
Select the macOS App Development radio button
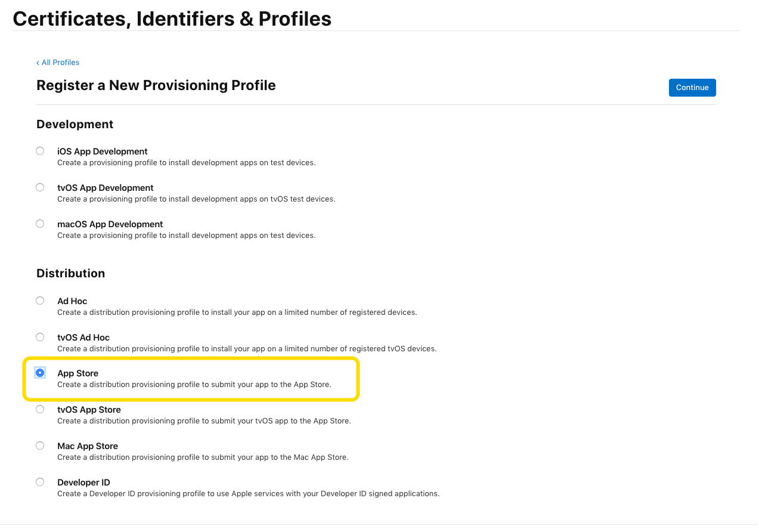coord(39,223)
